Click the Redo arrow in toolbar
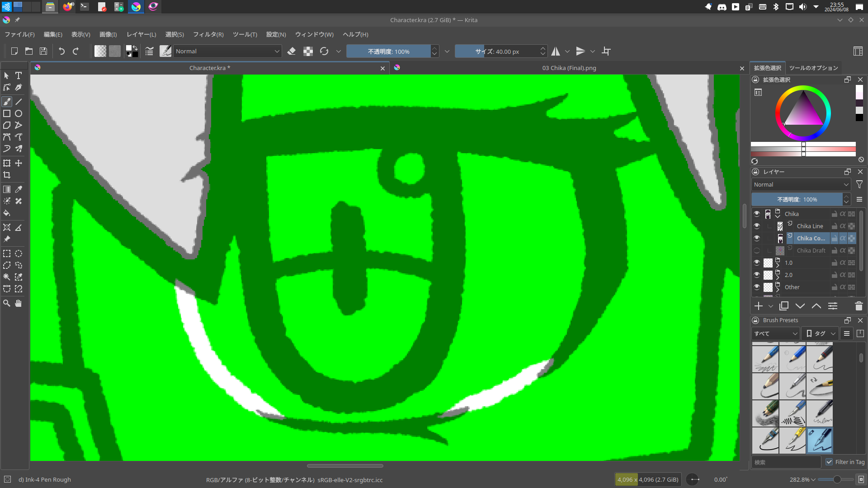Viewport: 868px width, 488px height. 75,51
